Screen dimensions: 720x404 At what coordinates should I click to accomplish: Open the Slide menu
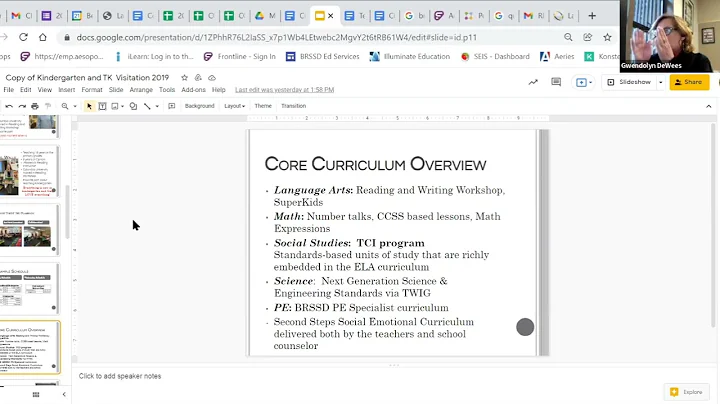pos(116,90)
